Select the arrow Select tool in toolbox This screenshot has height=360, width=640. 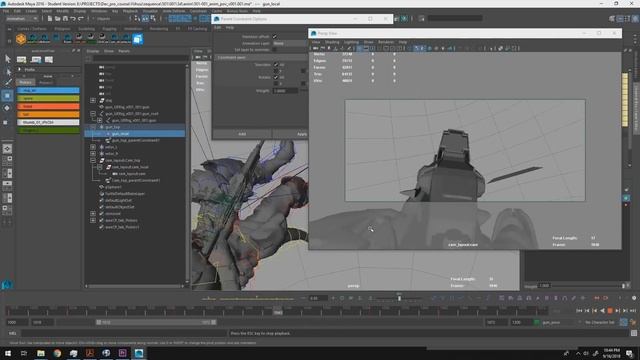pos(7,59)
